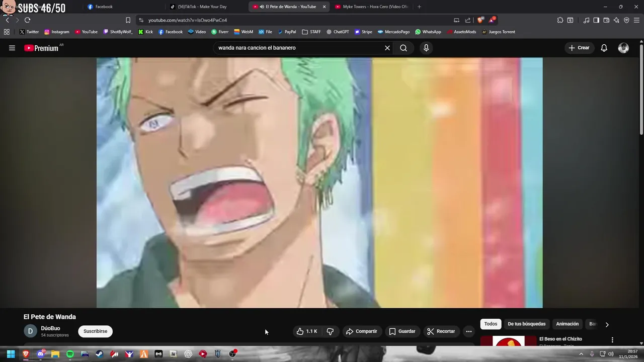Click the browser address bar URL
This screenshot has width=644, height=362.
click(x=188, y=20)
